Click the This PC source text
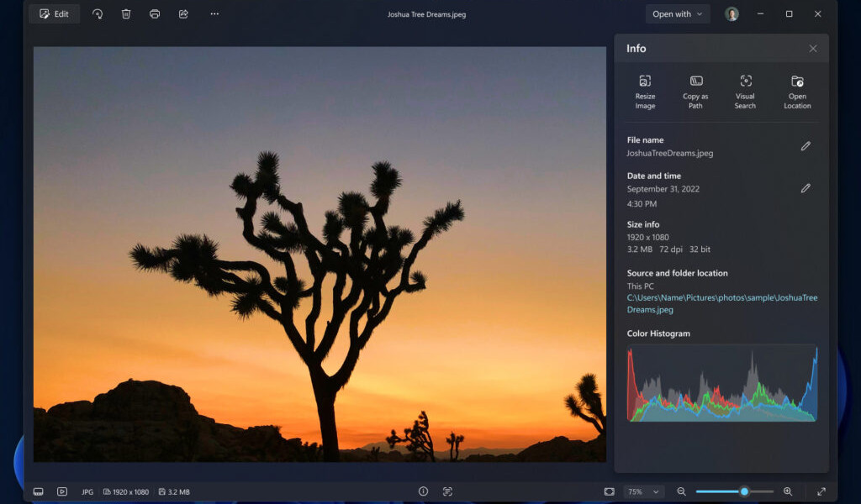The height and width of the screenshot is (504, 861). pyautogui.click(x=640, y=286)
